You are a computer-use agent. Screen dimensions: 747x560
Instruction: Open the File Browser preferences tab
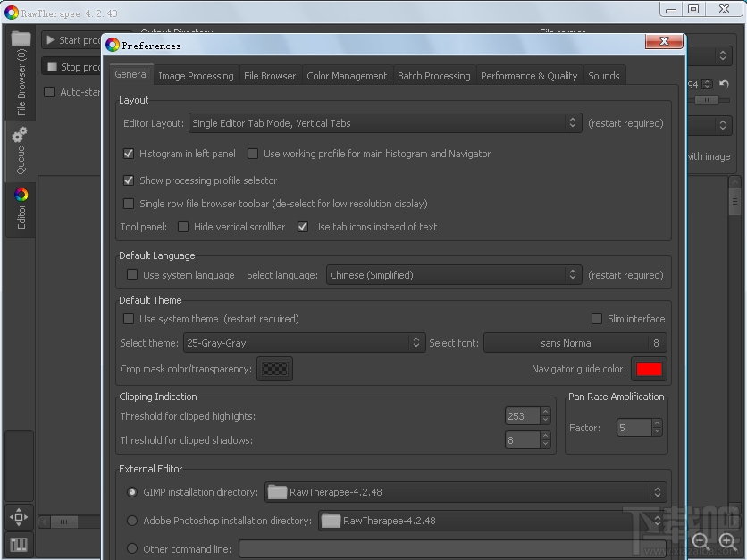coord(270,76)
